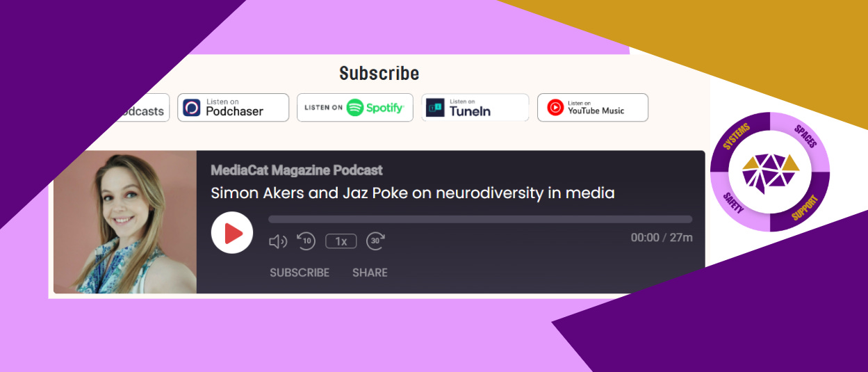Change the 1x playback speed

click(341, 241)
